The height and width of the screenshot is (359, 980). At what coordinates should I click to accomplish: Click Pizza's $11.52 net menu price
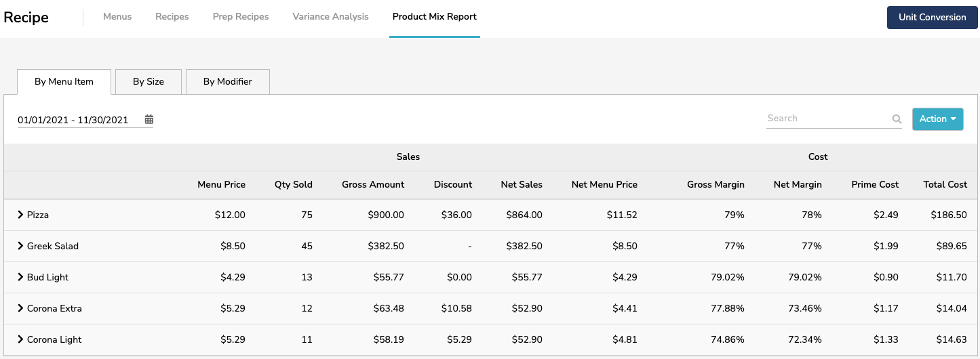pos(622,215)
